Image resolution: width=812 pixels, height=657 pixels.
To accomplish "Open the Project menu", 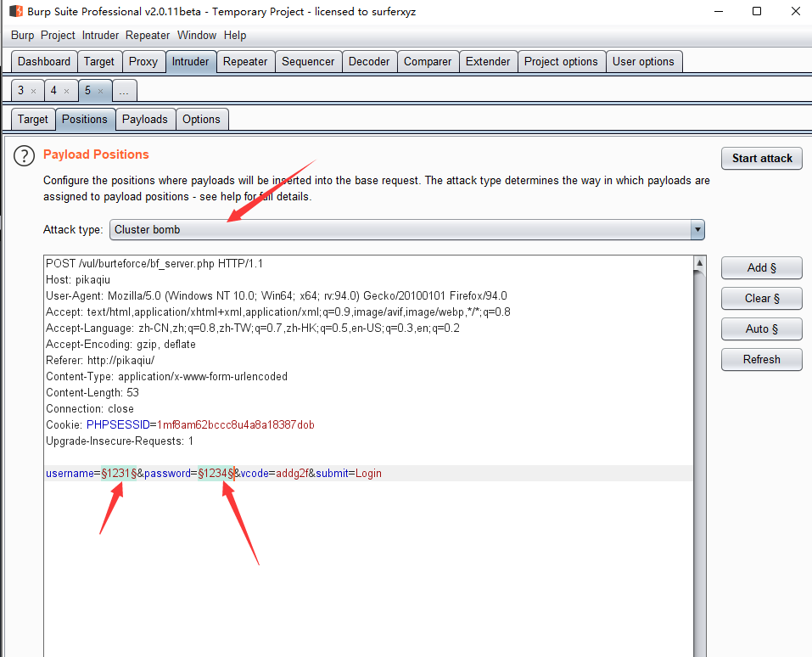I will [x=58, y=36].
